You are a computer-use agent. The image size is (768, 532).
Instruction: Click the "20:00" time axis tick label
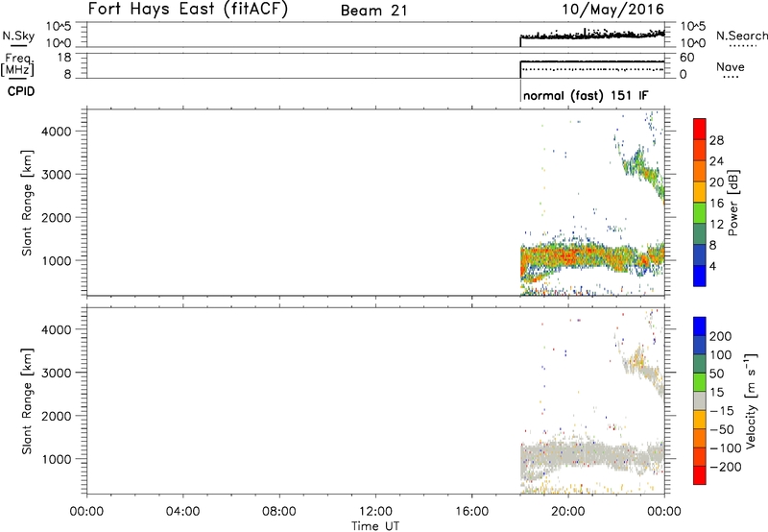[x=568, y=512]
